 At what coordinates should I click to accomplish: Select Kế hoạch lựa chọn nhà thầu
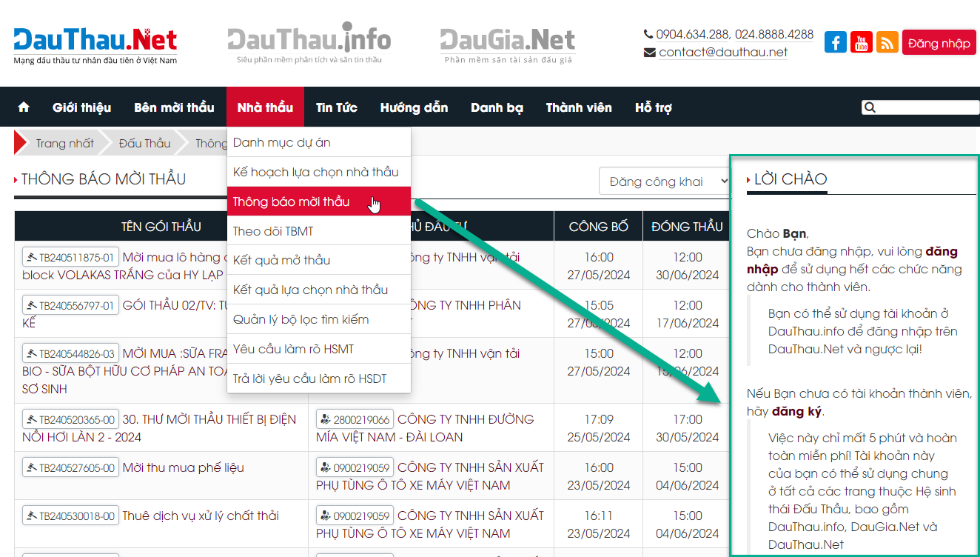(x=318, y=172)
